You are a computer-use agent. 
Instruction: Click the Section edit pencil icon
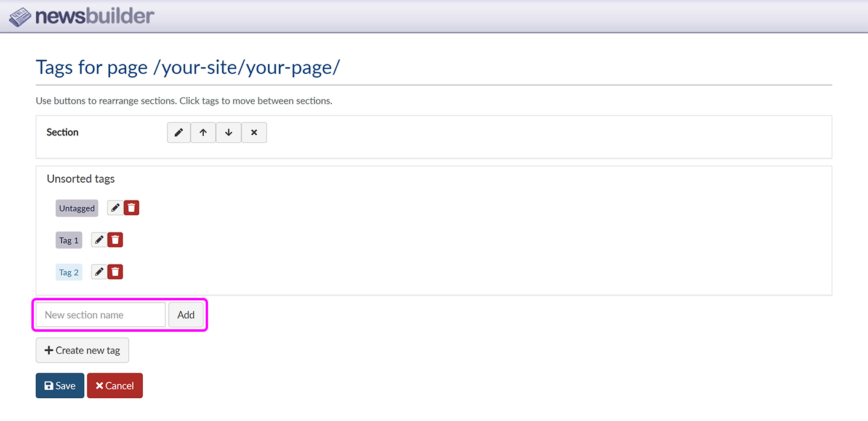pyautogui.click(x=179, y=132)
